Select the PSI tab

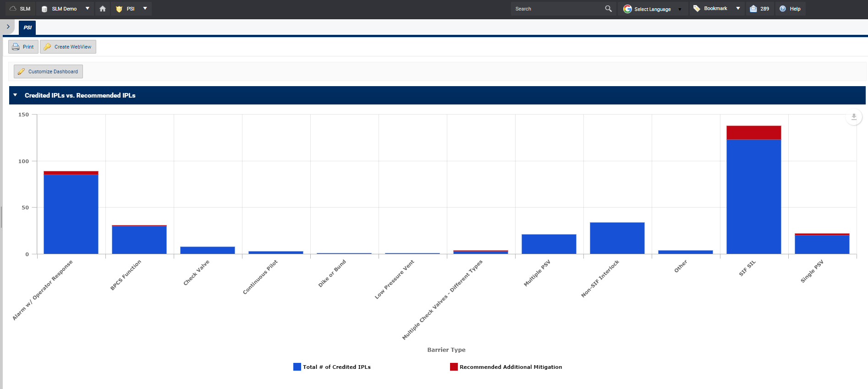pyautogui.click(x=27, y=27)
